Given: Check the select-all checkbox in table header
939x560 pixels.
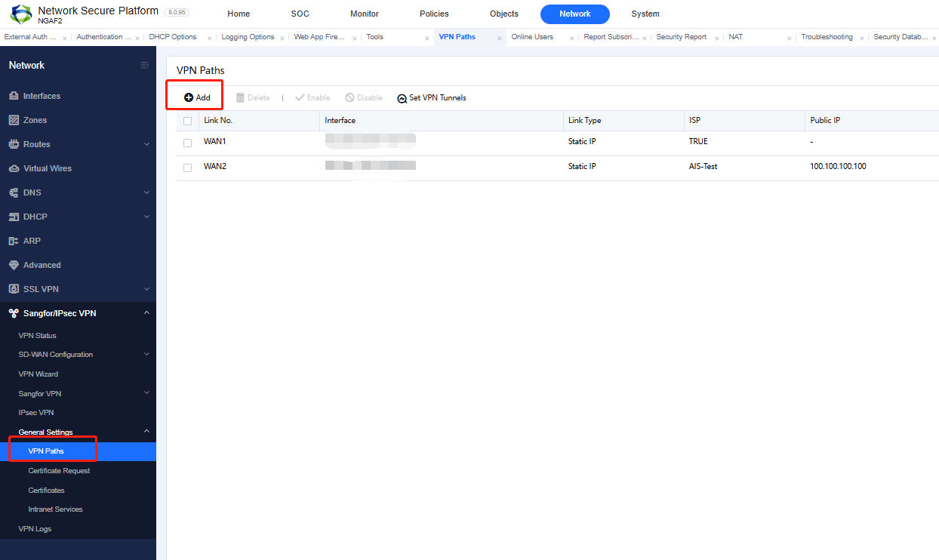Looking at the screenshot, I should 187,120.
